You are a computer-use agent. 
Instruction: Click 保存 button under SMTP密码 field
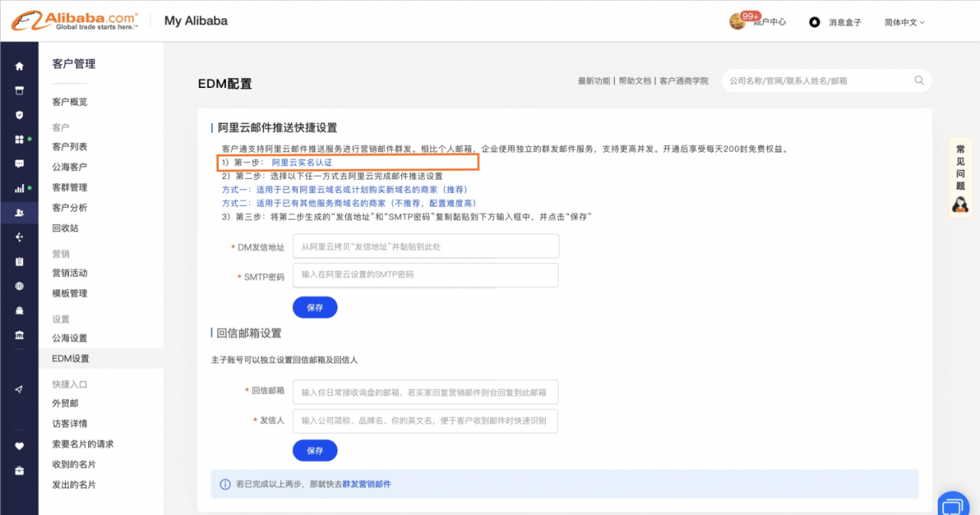click(315, 308)
